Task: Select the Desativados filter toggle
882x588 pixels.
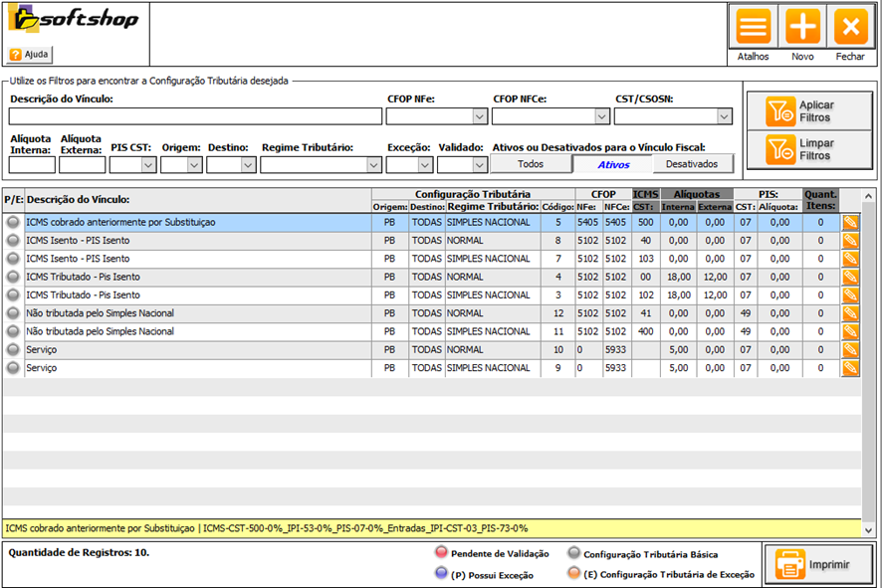Action: pos(692,164)
